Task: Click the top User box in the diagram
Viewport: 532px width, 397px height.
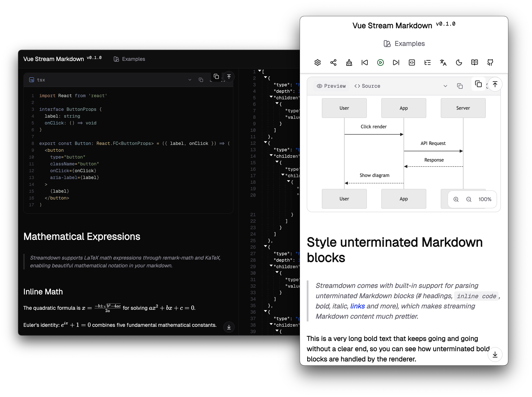Action: pos(344,108)
